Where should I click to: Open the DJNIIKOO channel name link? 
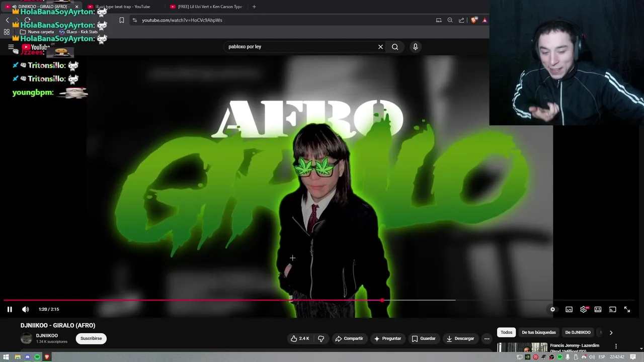click(47, 335)
